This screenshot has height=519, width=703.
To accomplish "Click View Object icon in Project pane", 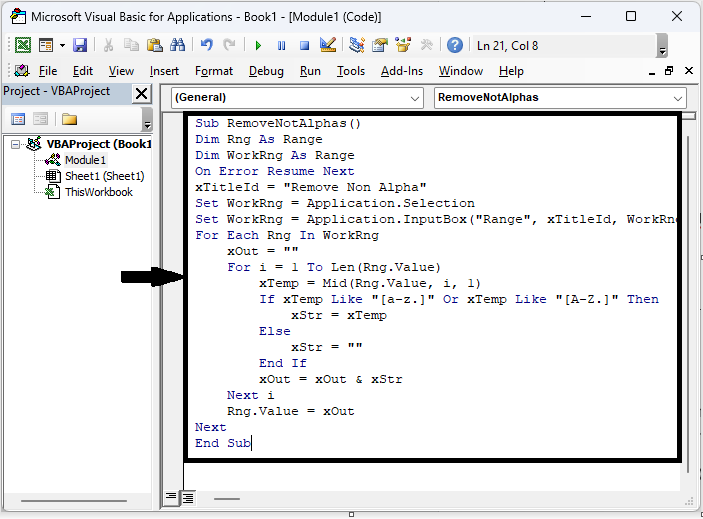I will tap(40, 119).
